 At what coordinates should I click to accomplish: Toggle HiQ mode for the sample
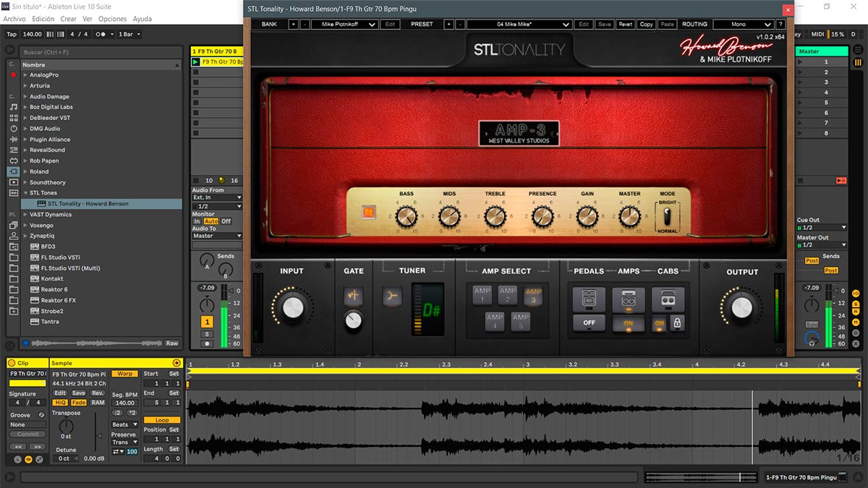coord(61,403)
